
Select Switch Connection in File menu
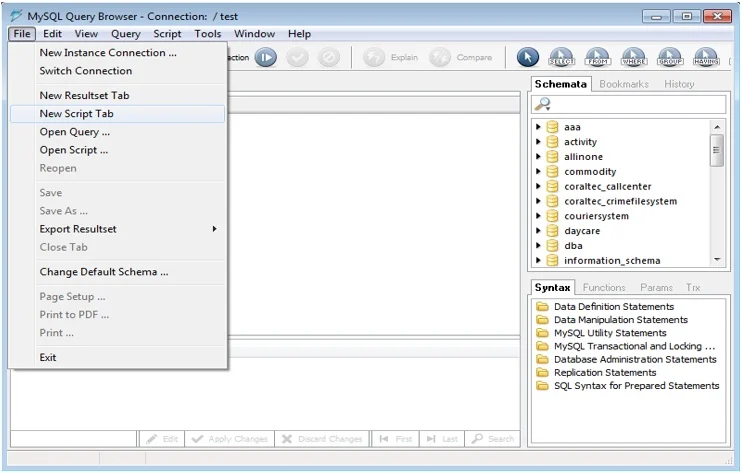117,71
